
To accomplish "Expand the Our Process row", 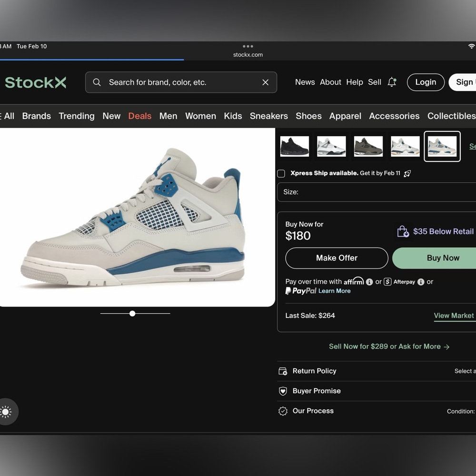I will tap(377, 411).
